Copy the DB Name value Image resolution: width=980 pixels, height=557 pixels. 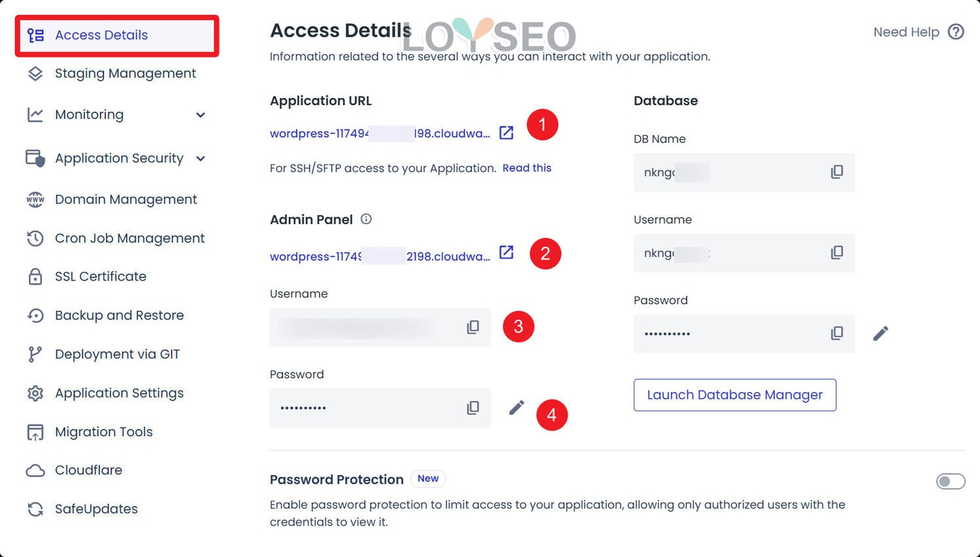click(x=837, y=172)
